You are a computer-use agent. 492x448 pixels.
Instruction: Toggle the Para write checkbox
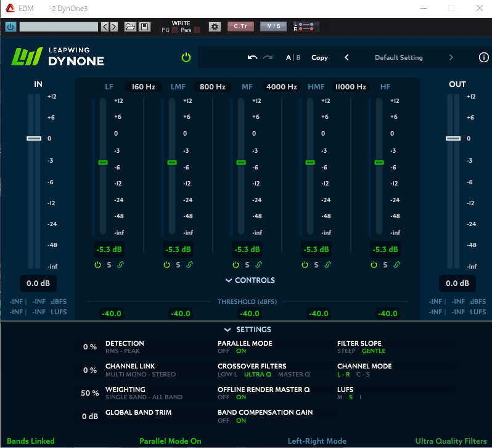click(197, 30)
